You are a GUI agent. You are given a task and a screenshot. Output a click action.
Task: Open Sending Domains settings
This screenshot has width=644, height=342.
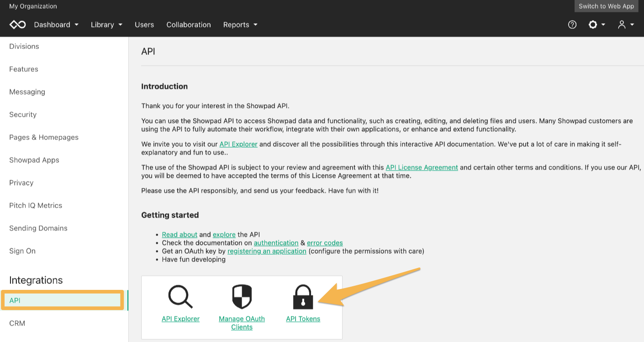coord(38,228)
